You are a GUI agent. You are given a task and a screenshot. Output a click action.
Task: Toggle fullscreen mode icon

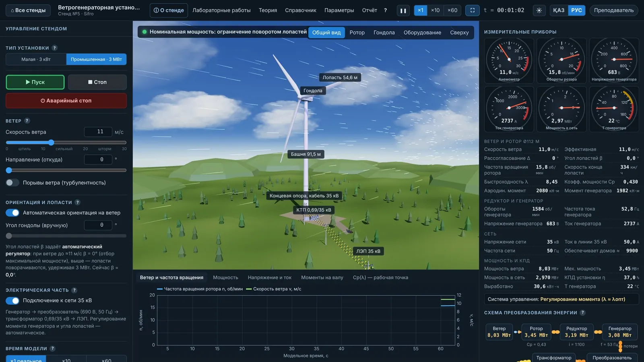pos(473,10)
